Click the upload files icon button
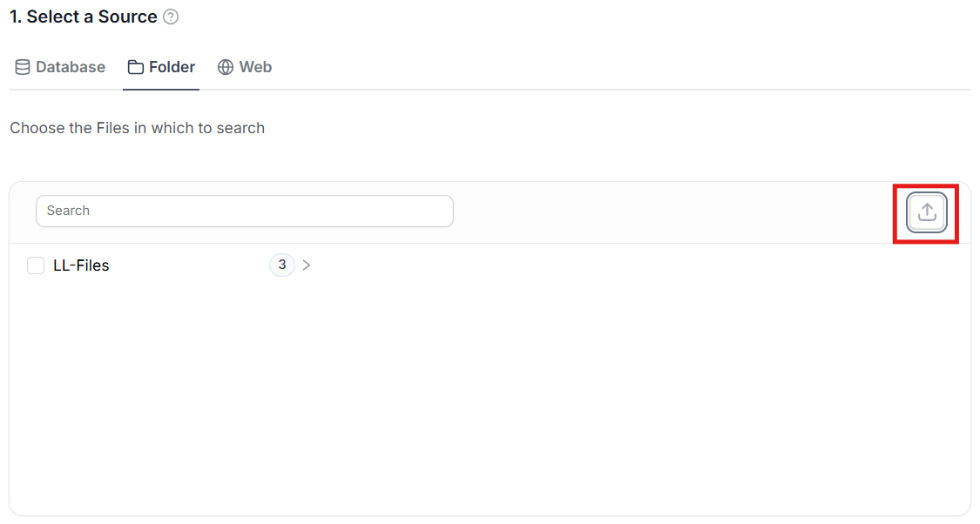The width and height of the screenshot is (980, 524). [x=926, y=212]
